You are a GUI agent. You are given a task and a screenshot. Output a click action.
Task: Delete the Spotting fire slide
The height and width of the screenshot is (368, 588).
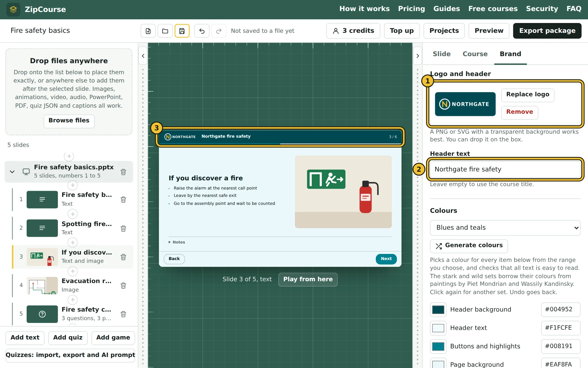pyautogui.click(x=123, y=228)
